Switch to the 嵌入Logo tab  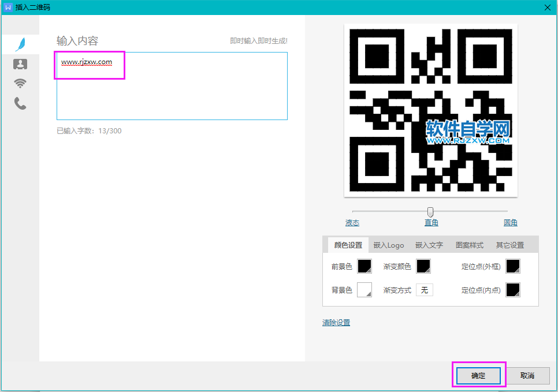coord(388,245)
